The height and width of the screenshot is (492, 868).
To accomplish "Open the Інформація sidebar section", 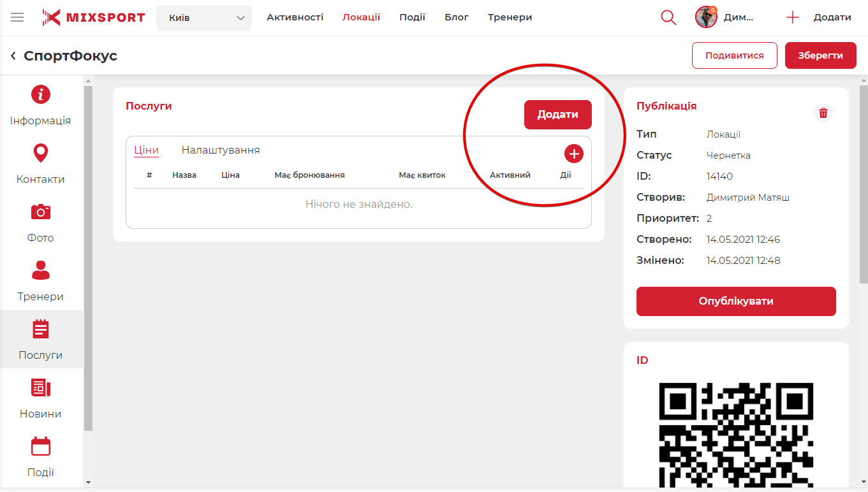I will point(41,105).
